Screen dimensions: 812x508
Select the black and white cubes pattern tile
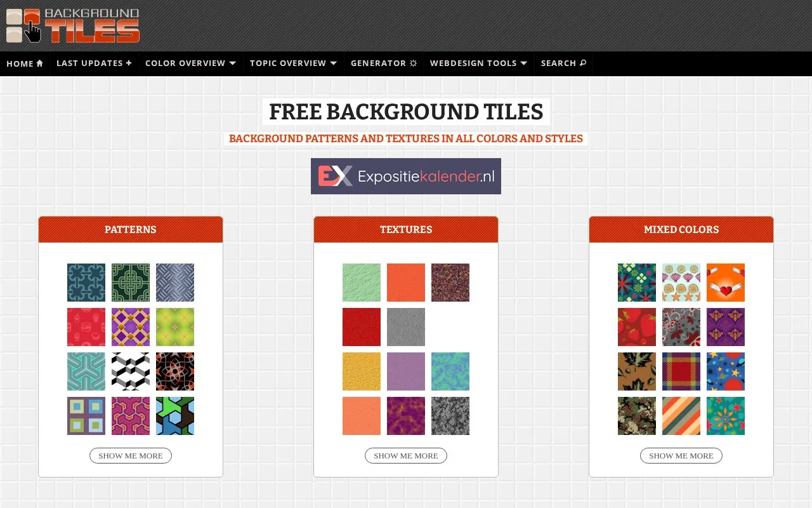click(x=131, y=371)
